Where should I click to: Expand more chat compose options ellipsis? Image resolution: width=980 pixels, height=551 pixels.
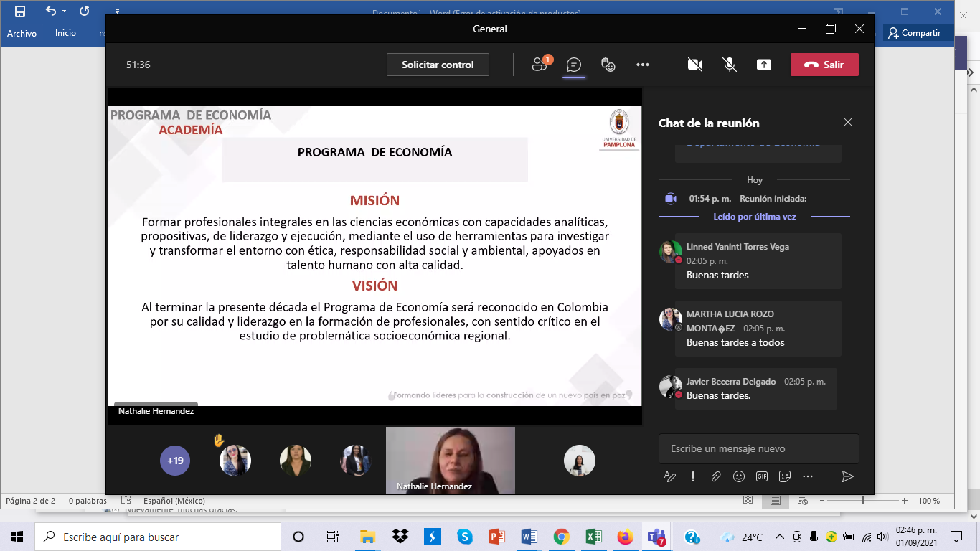[808, 476]
